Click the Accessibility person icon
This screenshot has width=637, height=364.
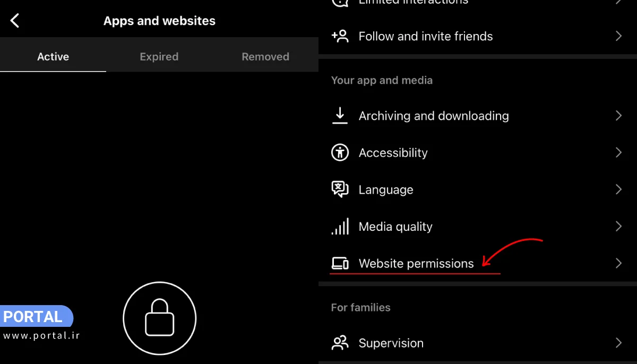[340, 153]
